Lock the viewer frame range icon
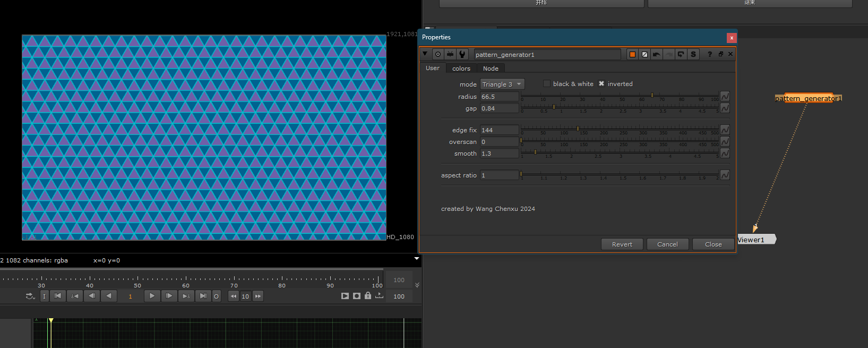Viewport: 868px width, 348px height. pyautogui.click(x=368, y=296)
